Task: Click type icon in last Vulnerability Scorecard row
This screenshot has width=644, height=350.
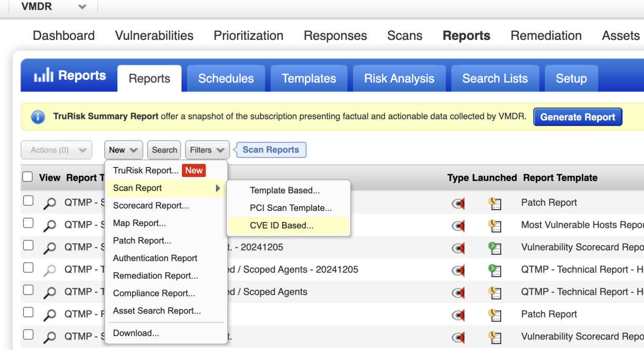Action: click(x=458, y=337)
